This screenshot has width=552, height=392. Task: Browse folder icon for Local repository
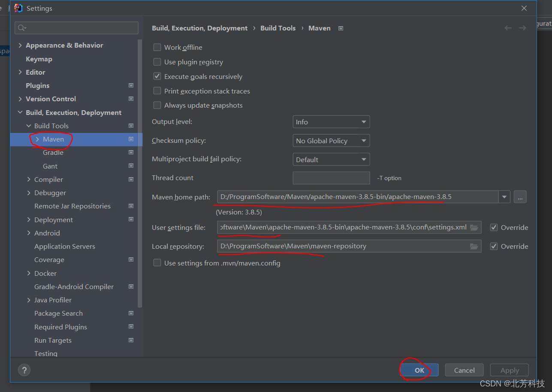tap(474, 246)
